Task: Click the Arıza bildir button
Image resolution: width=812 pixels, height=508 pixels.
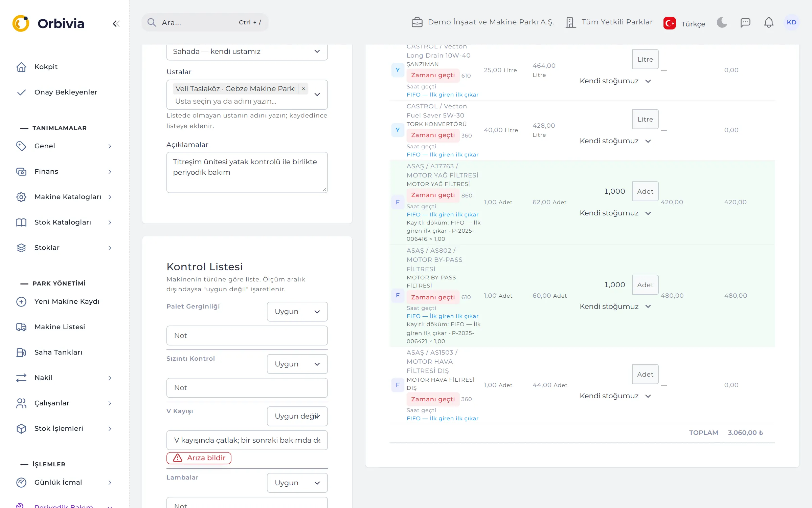Action: (199, 458)
